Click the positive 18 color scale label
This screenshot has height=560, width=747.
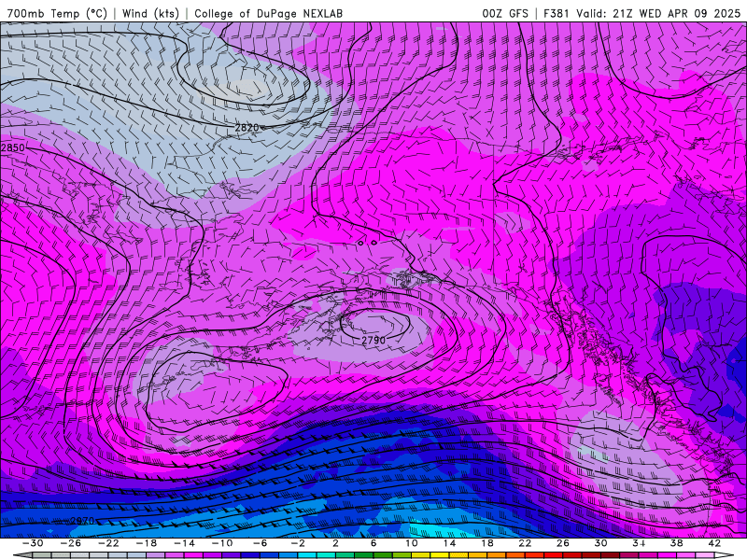click(x=486, y=543)
